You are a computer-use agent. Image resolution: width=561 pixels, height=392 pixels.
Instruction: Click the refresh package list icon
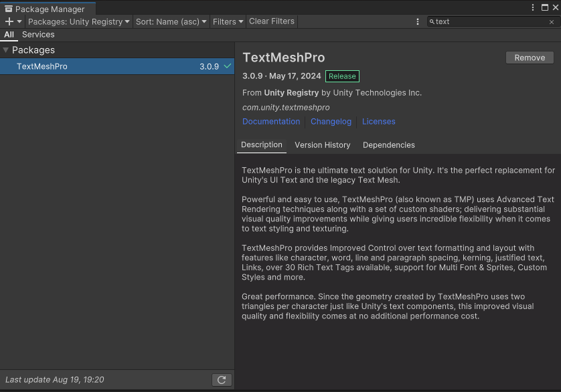pyautogui.click(x=222, y=380)
